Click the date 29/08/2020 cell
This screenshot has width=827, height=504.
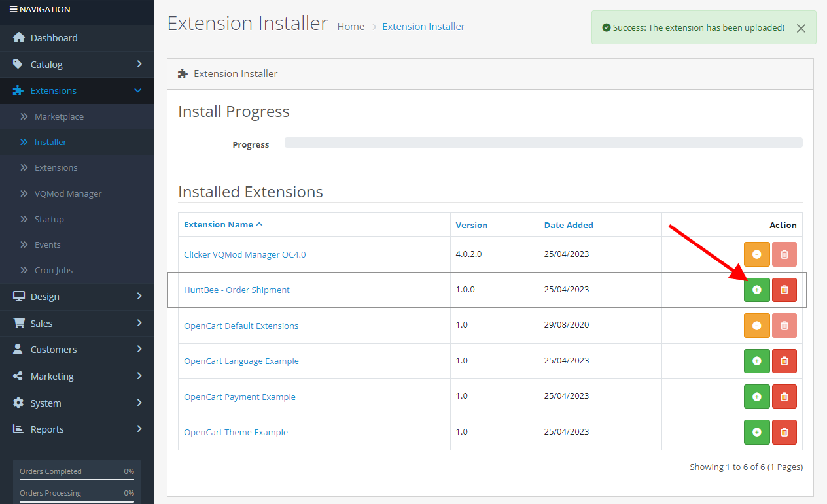[600, 326]
